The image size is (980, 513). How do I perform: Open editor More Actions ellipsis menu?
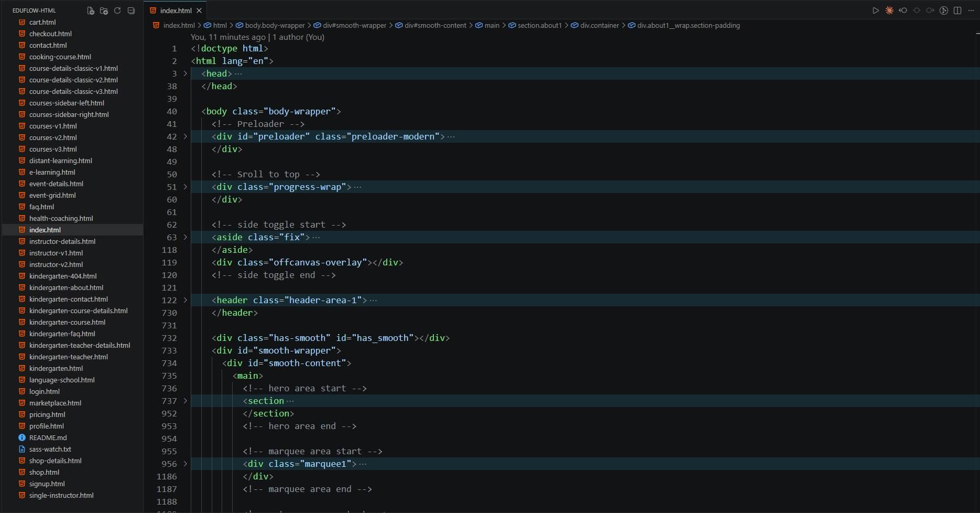click(x=971, y=10)
